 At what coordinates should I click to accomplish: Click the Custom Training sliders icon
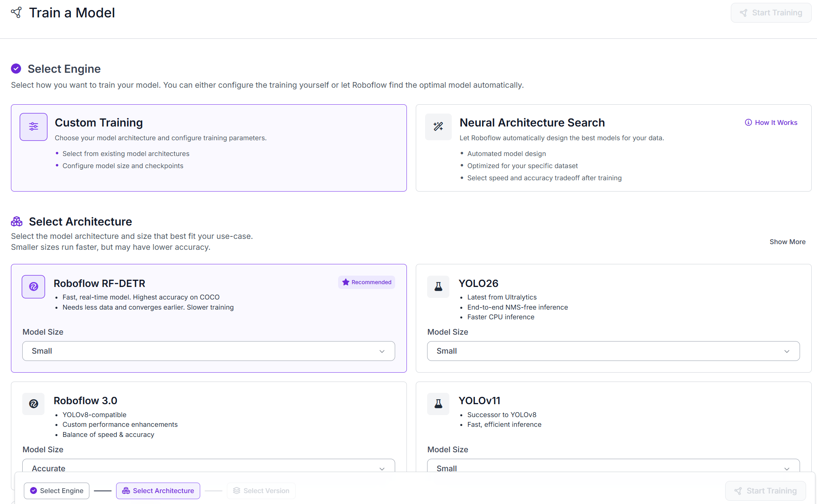pyautogui.click(x=34, y=127)
